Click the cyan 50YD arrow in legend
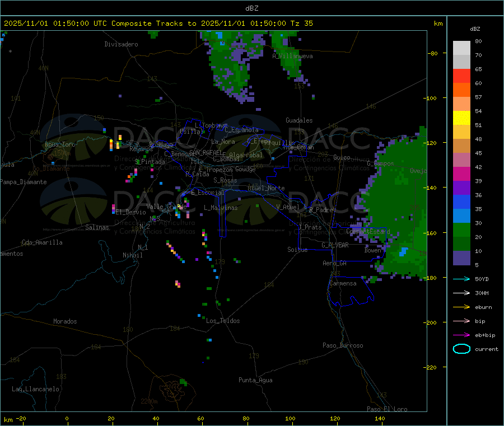This screenshot has height=426, width=504. pos(461,279)
